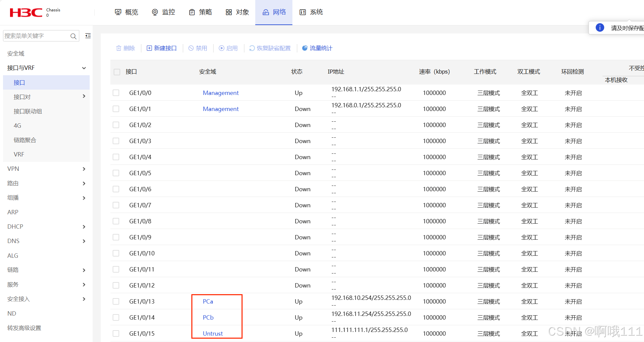Open 流量统计 via the pie chart icon
Screen dimensions: 644x342
(x=304, y=48)
